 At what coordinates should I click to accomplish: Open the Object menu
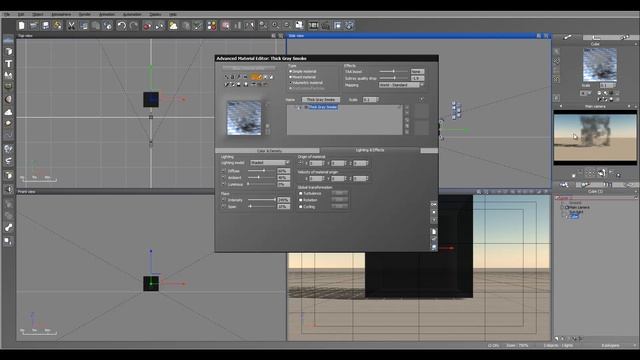(x=38, y=14)
